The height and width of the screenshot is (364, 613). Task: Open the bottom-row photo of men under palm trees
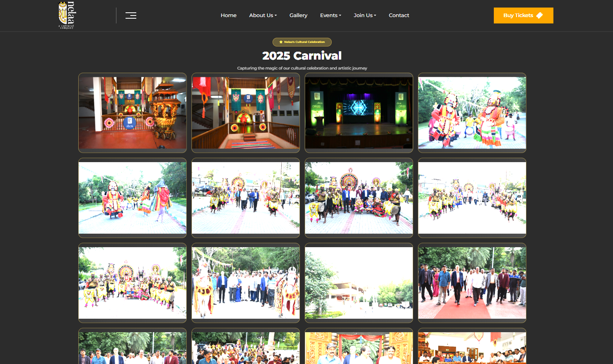[x=132, y=346]
